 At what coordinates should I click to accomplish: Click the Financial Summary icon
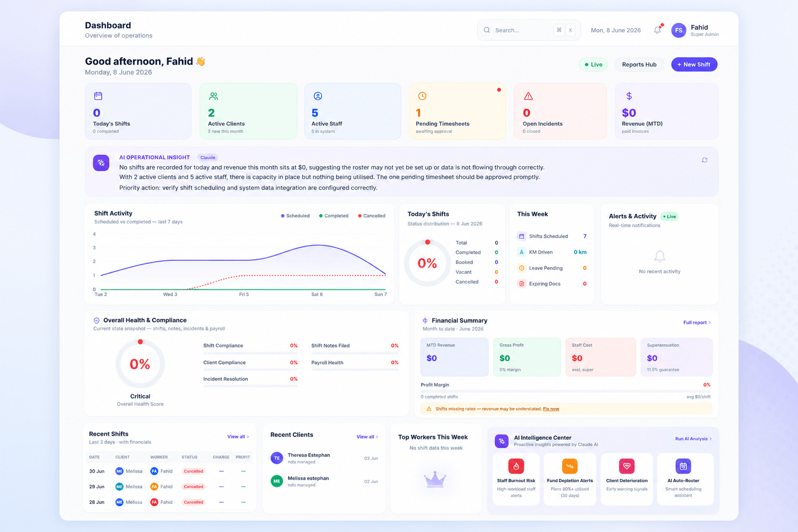point(425,321)
